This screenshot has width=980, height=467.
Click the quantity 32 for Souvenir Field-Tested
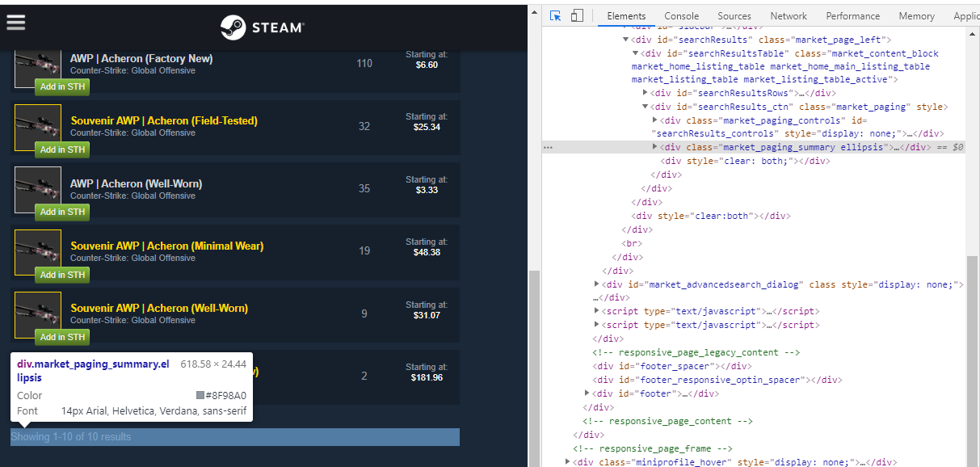364,126
